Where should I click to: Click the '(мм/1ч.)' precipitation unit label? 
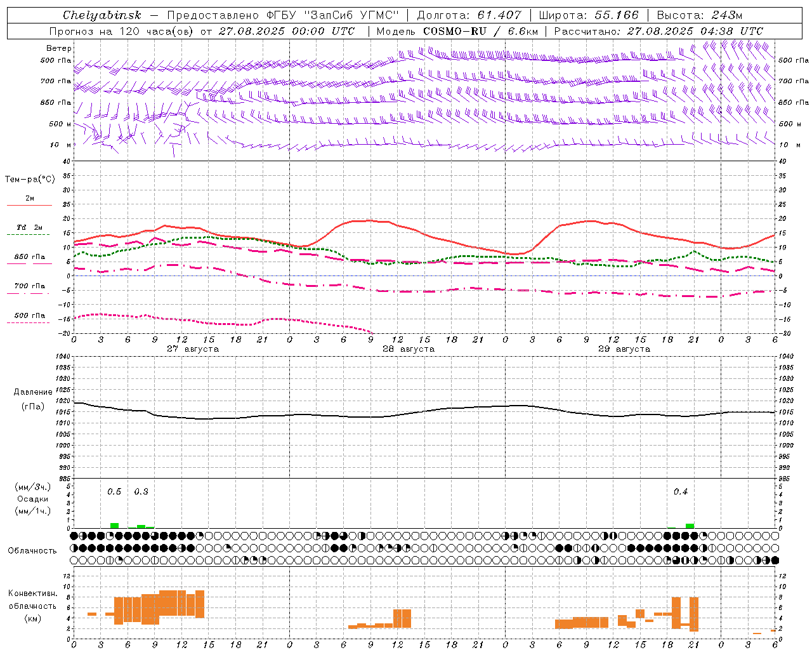point(32,511)
